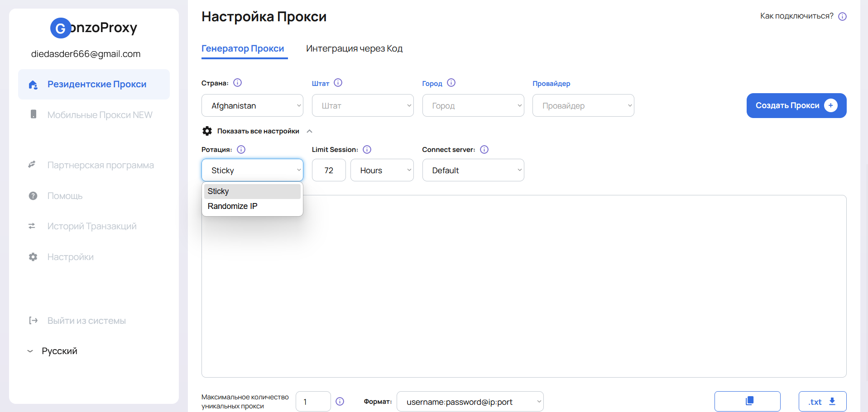Switch to Генератор Прокси tab
Screen dimensions: 868x412
pos(243,49)
